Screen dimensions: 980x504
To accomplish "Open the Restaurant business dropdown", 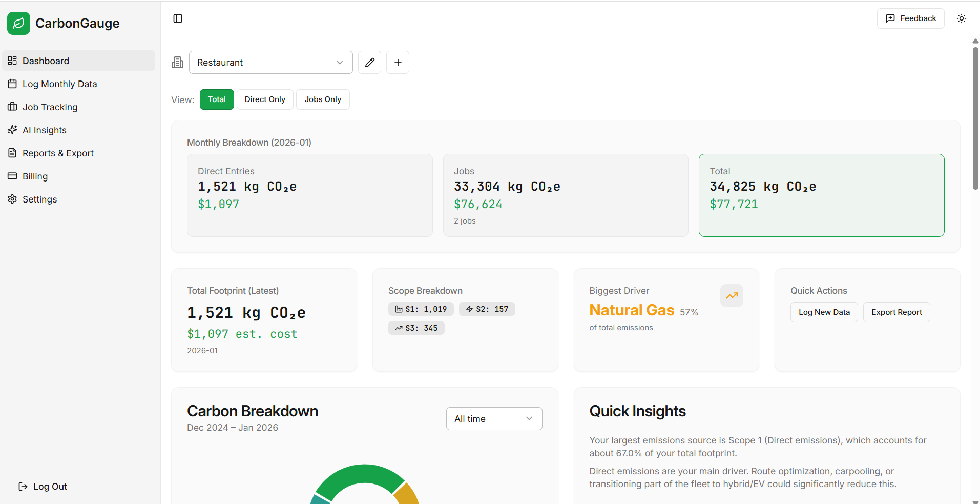I will point(271,63).
